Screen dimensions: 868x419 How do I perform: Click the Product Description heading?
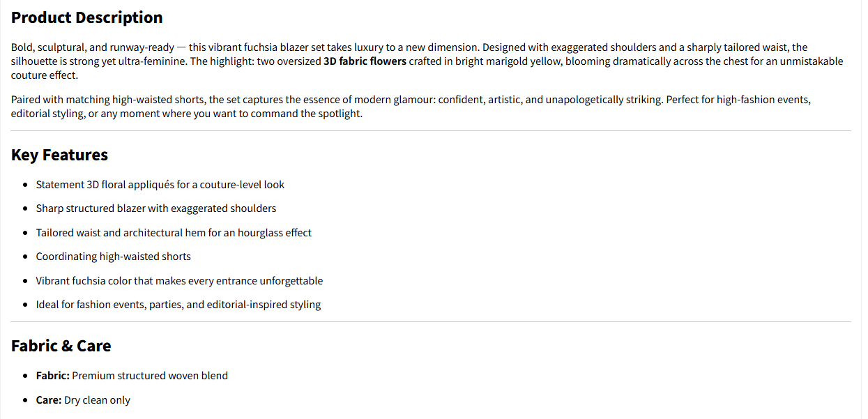coord(86,18)
